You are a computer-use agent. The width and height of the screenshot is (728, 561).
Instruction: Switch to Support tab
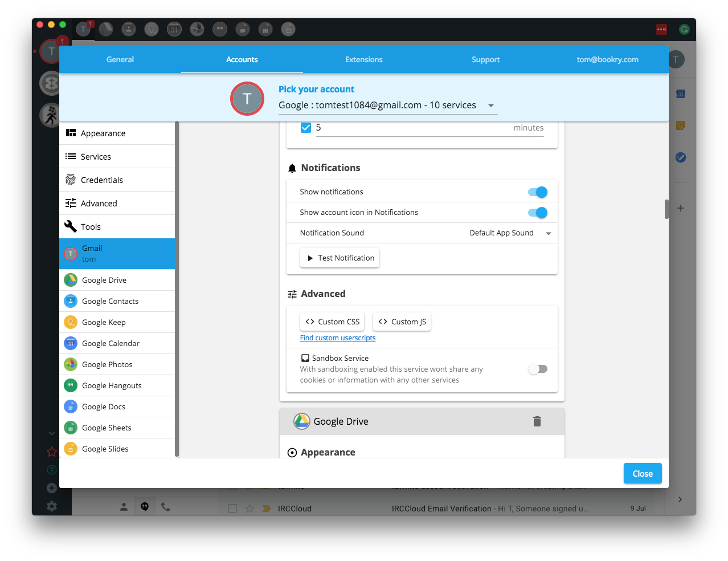pos(486,59)
